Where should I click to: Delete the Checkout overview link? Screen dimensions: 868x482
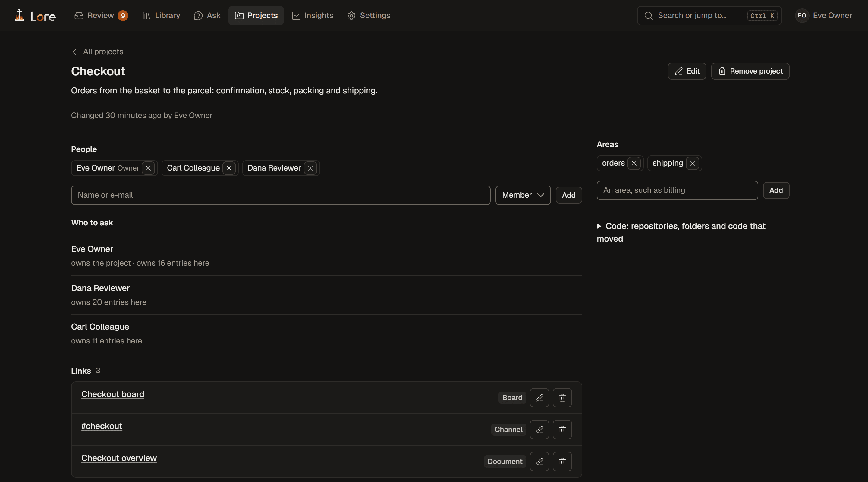[562, 462]
